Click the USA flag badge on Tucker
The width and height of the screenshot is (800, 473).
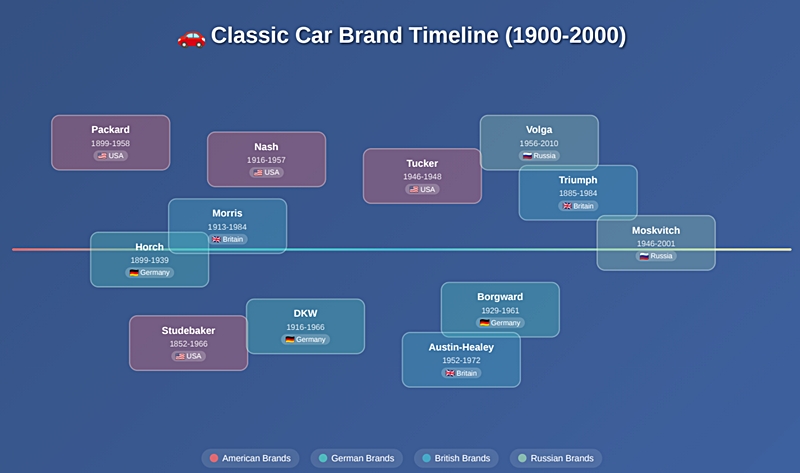coord(422,189)
